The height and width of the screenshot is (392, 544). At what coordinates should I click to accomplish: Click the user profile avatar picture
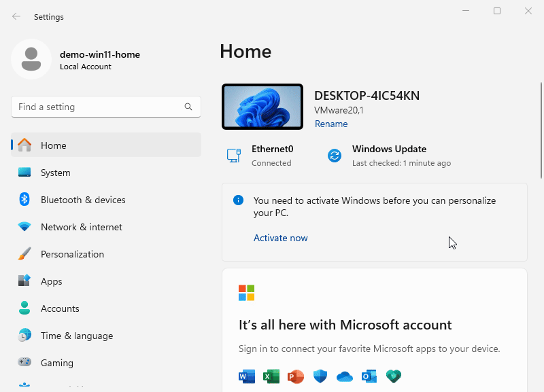coord(31,59)
